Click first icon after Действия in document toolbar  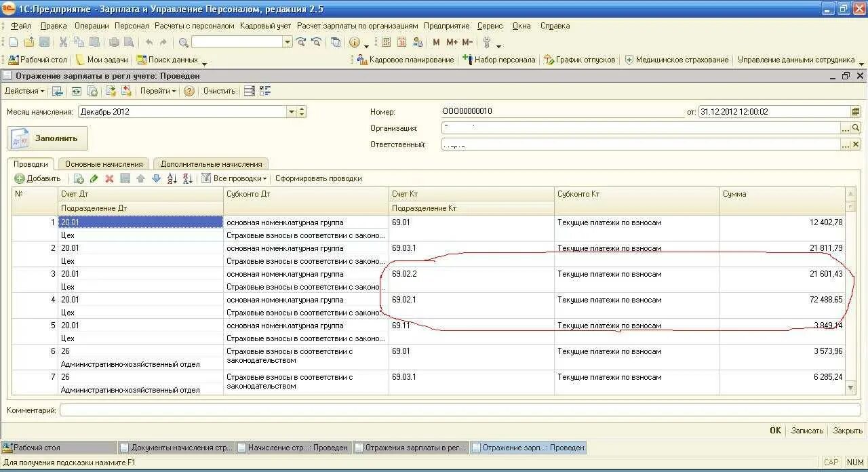pos(58,91)
